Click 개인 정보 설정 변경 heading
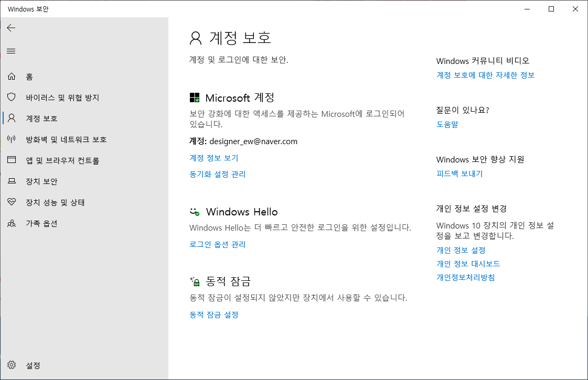 (472, 209)
